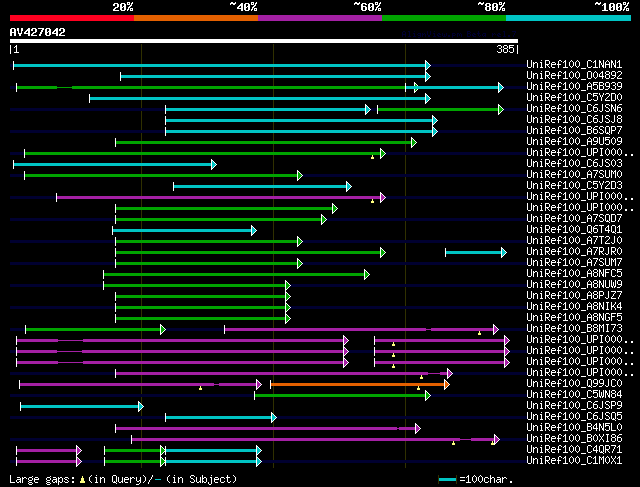Image resolution: width=640 pixels, height=487 pixels.
Task: Select the UniRef100_C6JSQ5 label
Action: tap(574, 417)
